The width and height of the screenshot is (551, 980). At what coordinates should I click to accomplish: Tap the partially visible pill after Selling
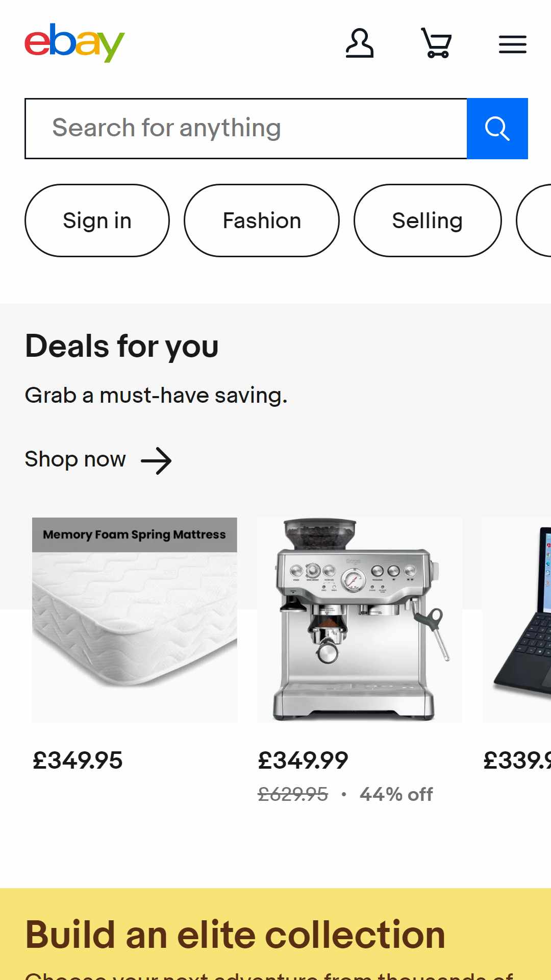click(x=534, y=220)
